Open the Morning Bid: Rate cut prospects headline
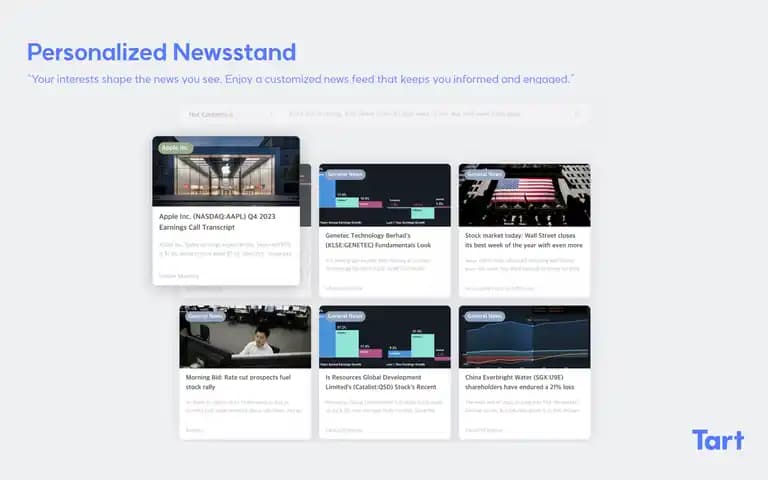 point(238,382)
